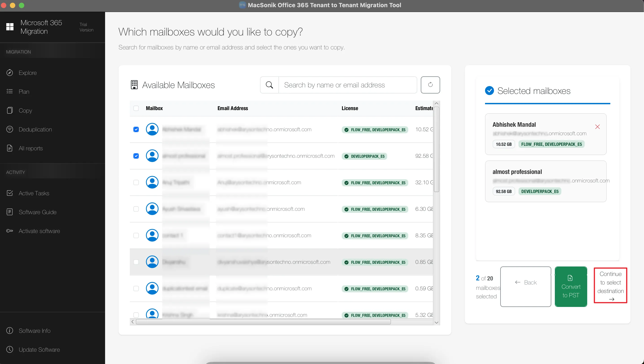
Task: Uncheck the 92.58 GB mailbox checkbox
Action: click(136, 156)
